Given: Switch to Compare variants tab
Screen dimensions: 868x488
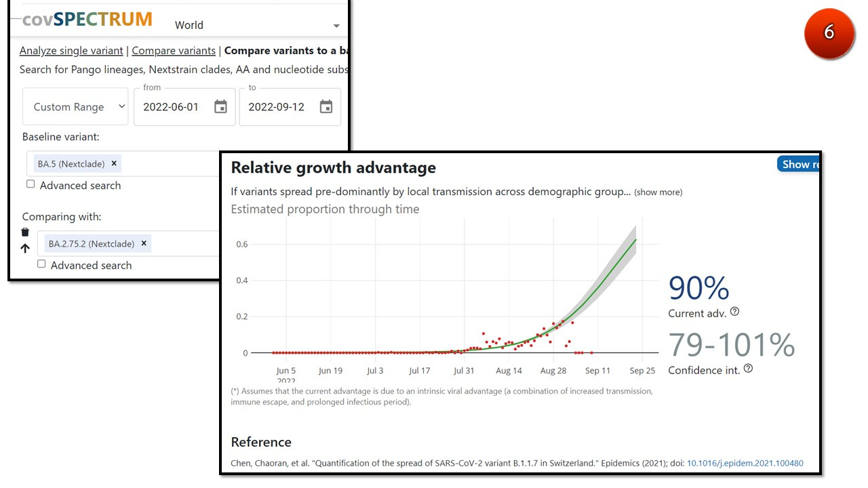Looking at the screenshot, I should pos(174,51).
